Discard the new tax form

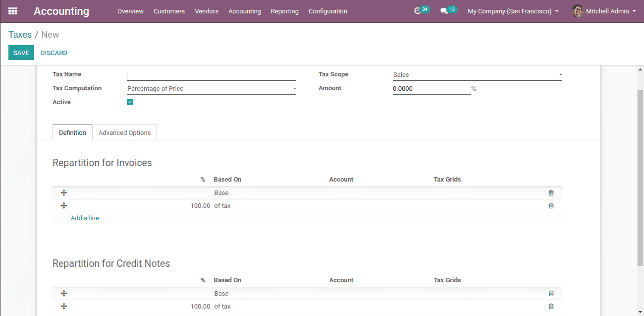pos(54,53)
